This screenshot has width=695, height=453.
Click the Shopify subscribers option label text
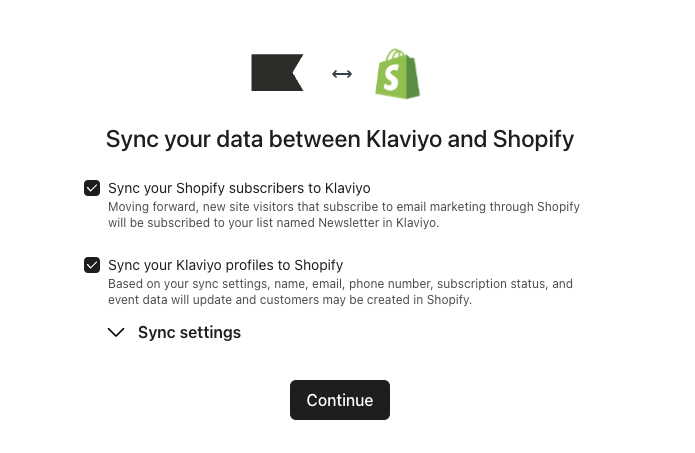click(x=239, y=188)
